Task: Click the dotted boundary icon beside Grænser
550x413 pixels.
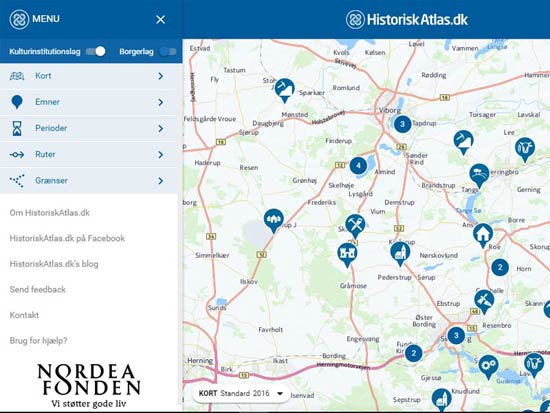Action: pos(17,181)
